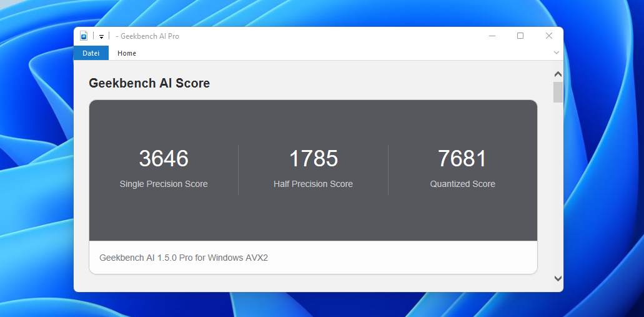The width and height of the screenshot is (644, 317).
Task: Click the Geekbench AI 1.5.0 Pro version text
Action: tap(184, 258)
